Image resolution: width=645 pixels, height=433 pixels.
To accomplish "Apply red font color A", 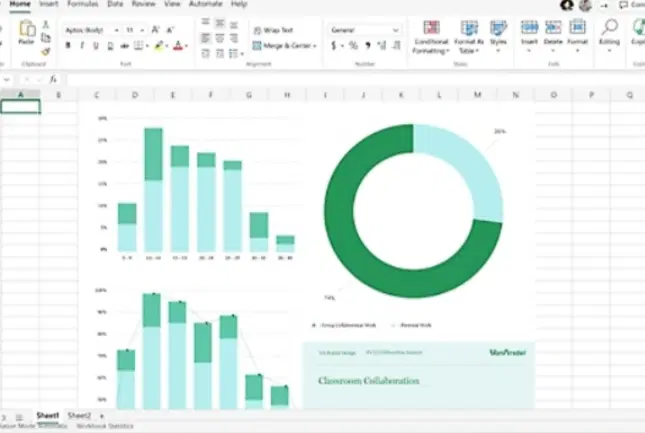I will 178,46.
